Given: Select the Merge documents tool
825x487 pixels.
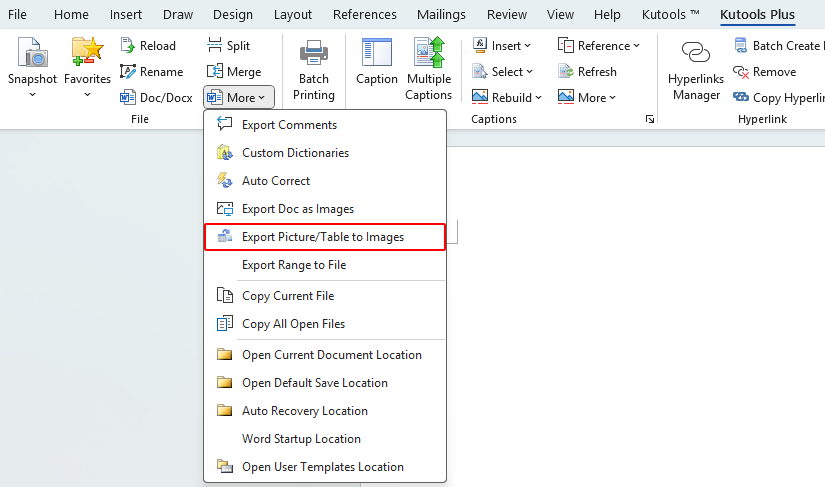Looking at the screenshot, I should (234, 72).
